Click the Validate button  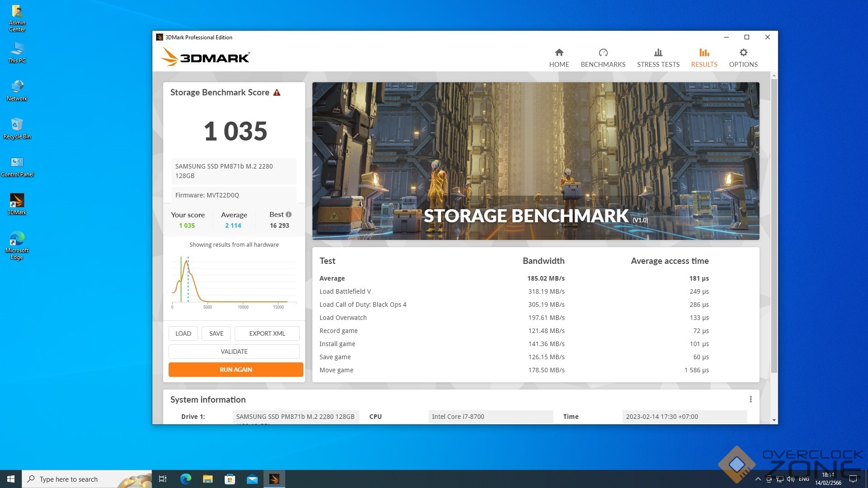tap(234, 352)
